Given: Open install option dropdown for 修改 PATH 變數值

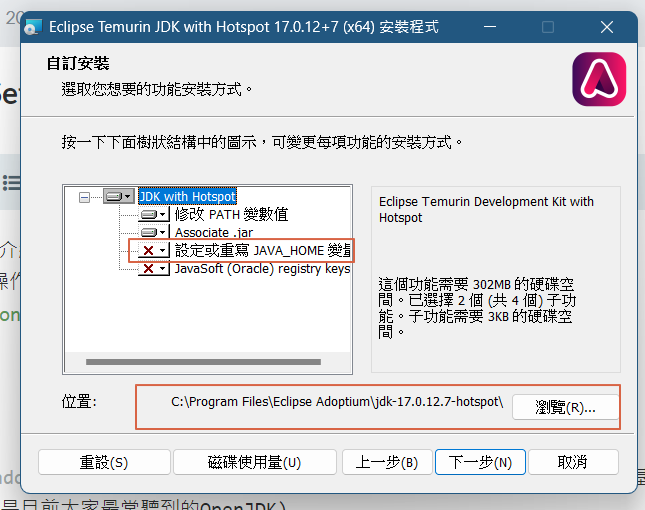Looking at the screenshot, I should pos(153,214).
